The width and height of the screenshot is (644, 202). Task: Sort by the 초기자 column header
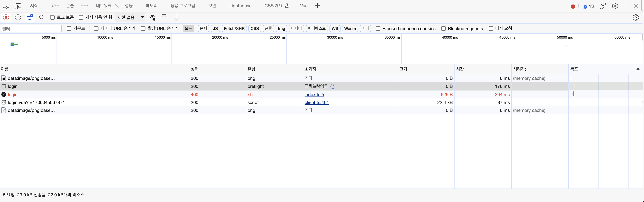pos(350,69)
